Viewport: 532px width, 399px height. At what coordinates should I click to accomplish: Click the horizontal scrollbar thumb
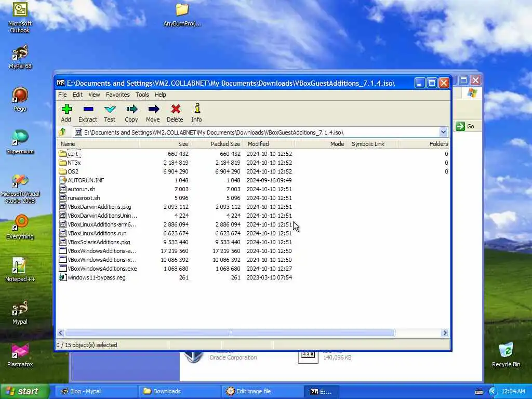pyautogui.click(x=230, y=333)
